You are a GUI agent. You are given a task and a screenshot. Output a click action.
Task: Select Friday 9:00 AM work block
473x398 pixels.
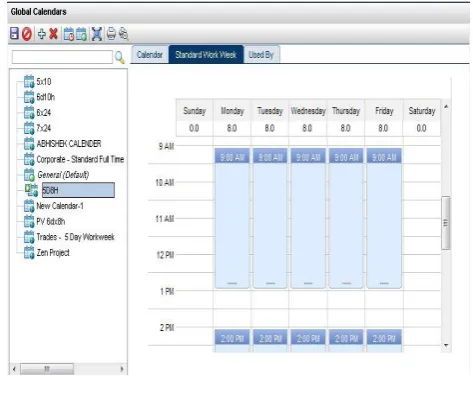coord(384,218)
